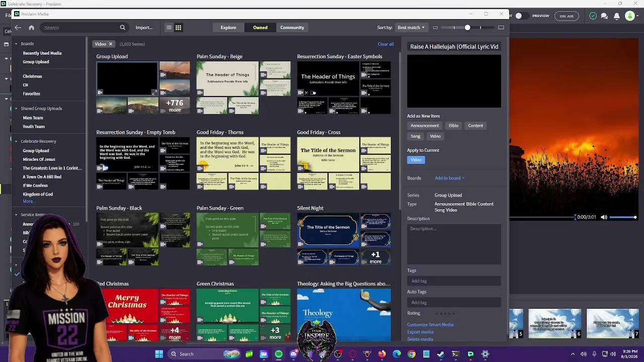The image size is (644, 362).
Task: Open the Good Friday - Cross main thumbnail
Action: [328, 154]
